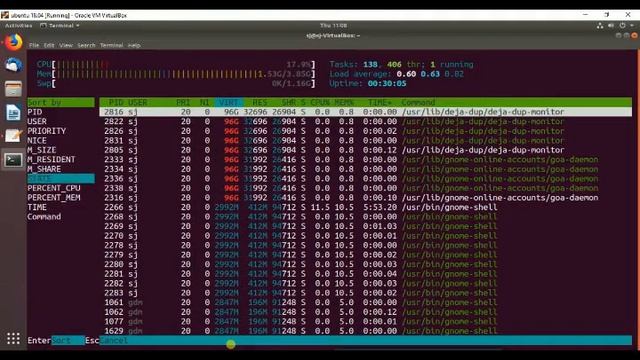Open the power icon in top bar
The width and height of the screenshot is (640, 360).
[x=622, y=25]
